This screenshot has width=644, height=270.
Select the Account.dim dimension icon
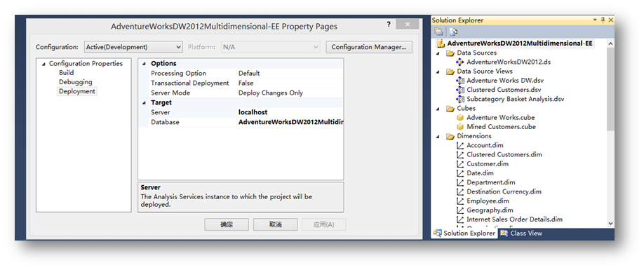460,145
